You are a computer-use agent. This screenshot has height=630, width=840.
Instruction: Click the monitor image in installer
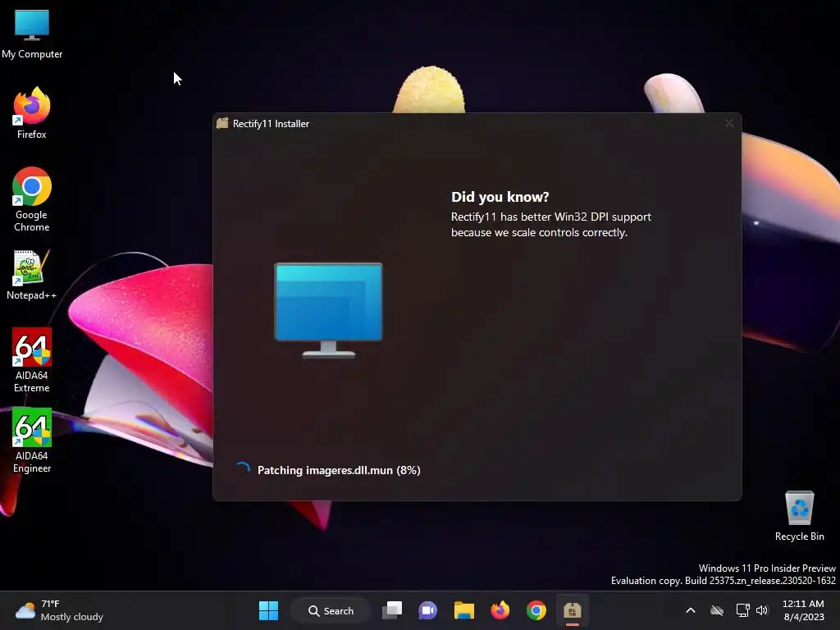coord(328,309)
